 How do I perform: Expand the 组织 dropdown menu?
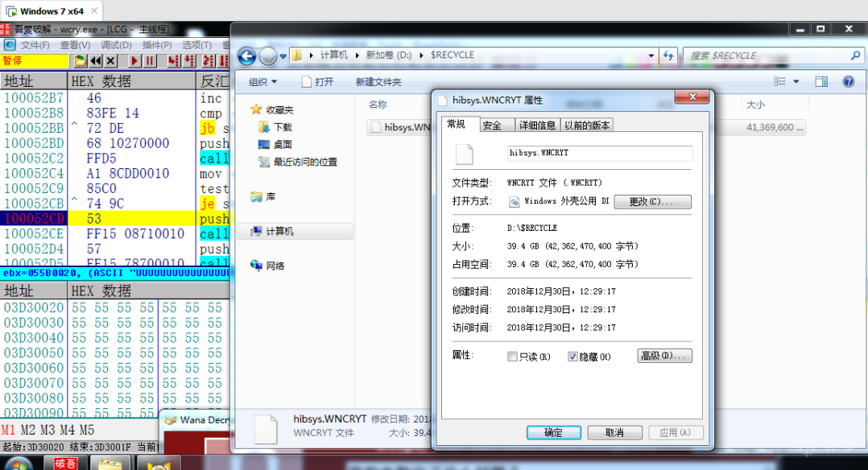[x=262, y=82]
